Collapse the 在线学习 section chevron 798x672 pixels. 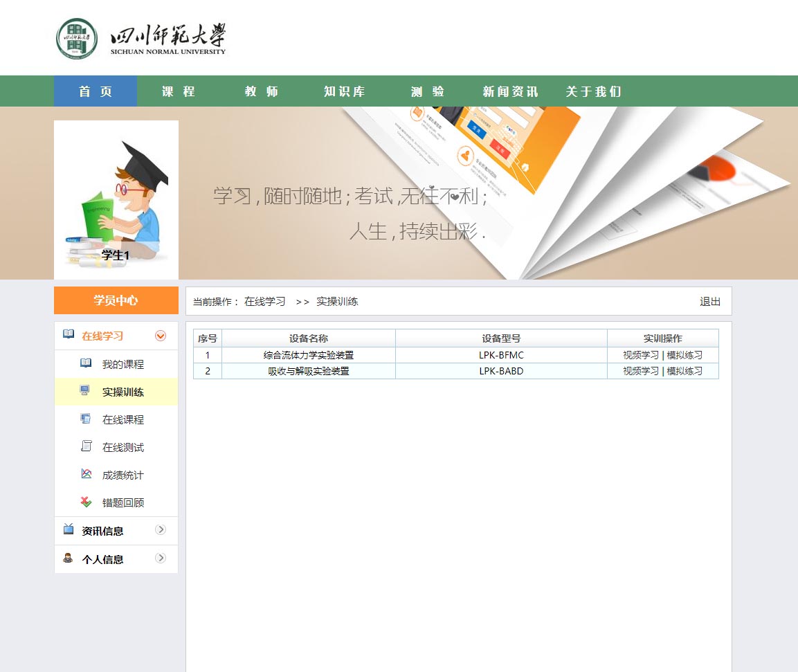point(161,336)
